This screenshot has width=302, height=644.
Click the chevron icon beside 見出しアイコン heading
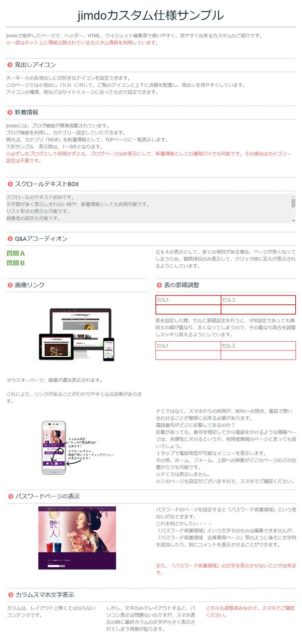coord(10,65)
